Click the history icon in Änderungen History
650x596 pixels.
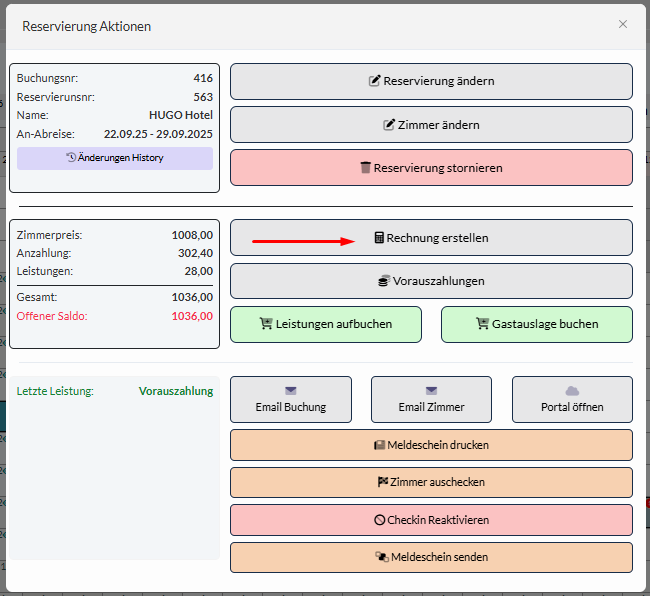(71, 158)
